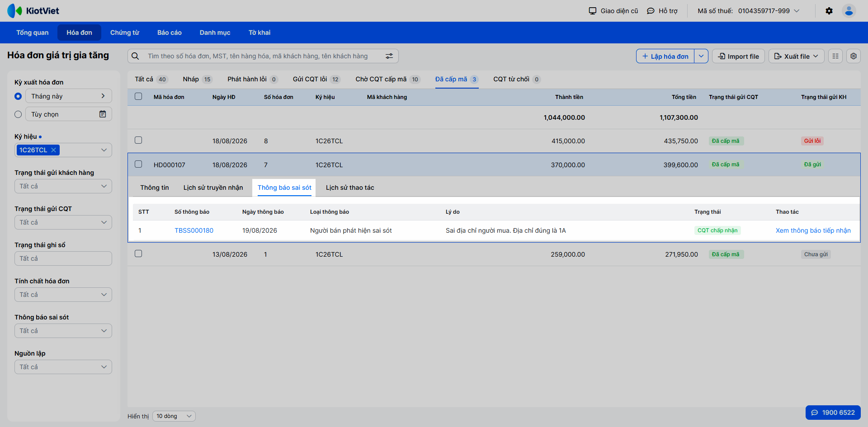Click the Chưa gửi status badge

816,254
